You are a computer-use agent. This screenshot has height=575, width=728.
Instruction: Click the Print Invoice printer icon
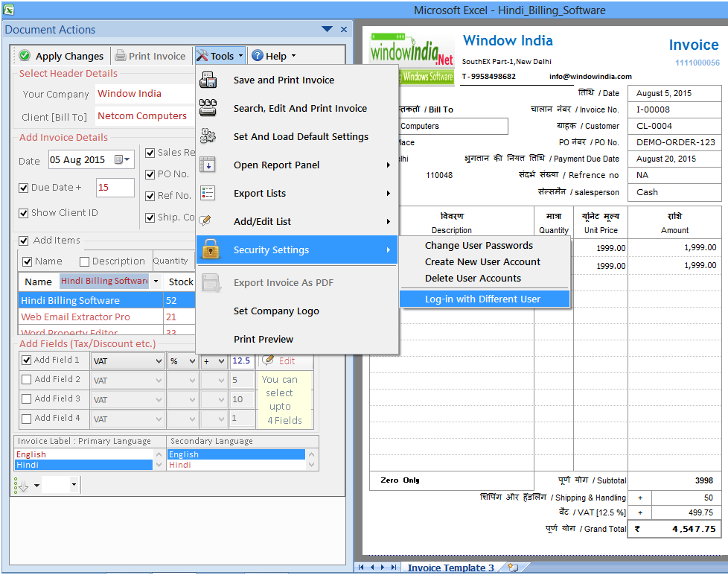(121, 56)
